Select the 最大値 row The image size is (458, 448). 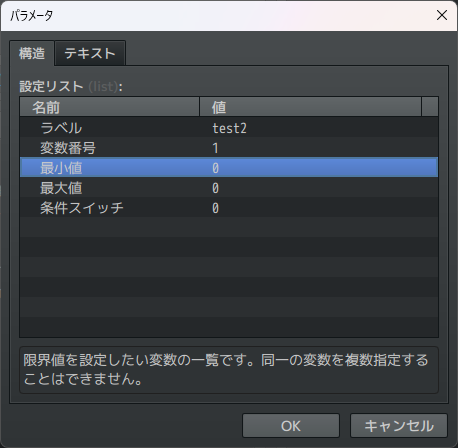pos(229,187)
